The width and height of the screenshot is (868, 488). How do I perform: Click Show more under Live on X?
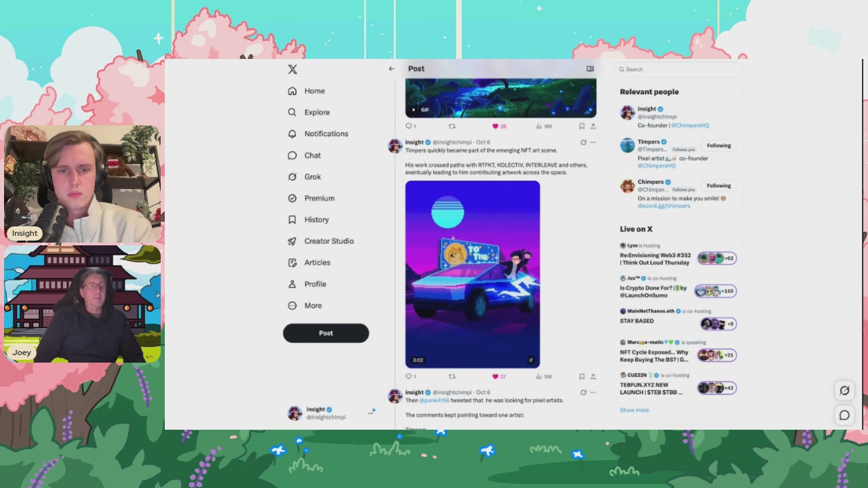tap(634, 410)
